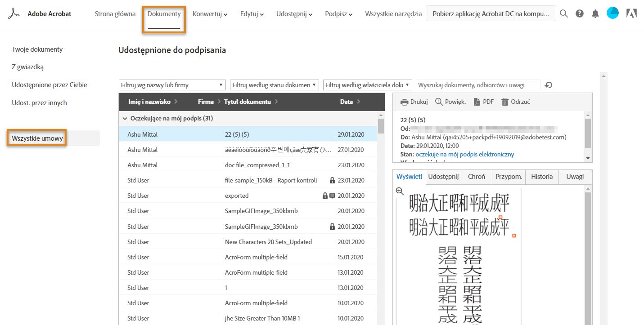Viewport: 644px width, 325px height.
Task: Sort by Data column header
Action: coord(350,102)
